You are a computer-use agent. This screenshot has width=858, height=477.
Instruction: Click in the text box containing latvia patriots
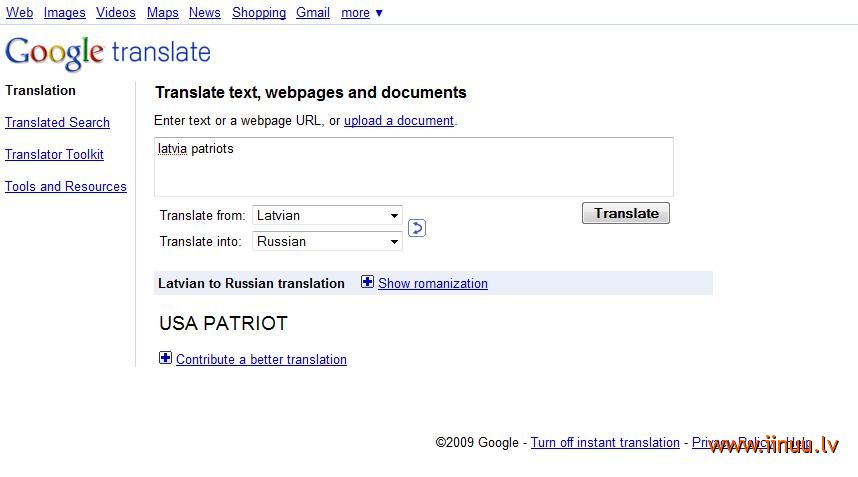pyautogui.click(x=414, y=167)
